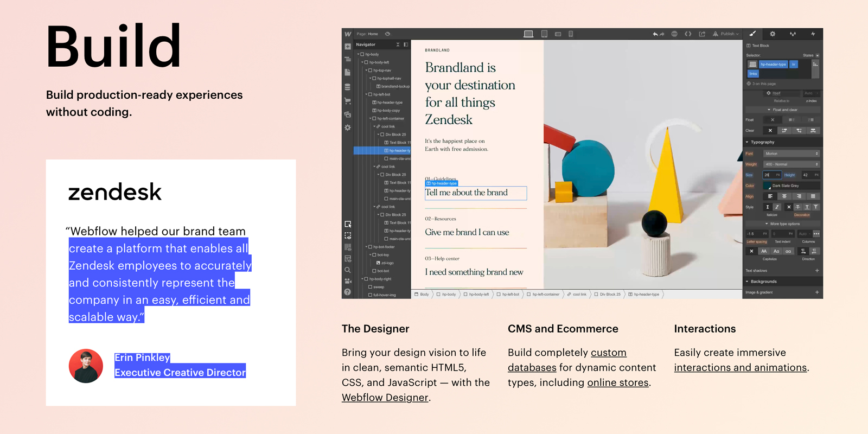The image size is (868, 434).
Task: Collapse the hp-left-container tree item
Action: click(371, 118)
